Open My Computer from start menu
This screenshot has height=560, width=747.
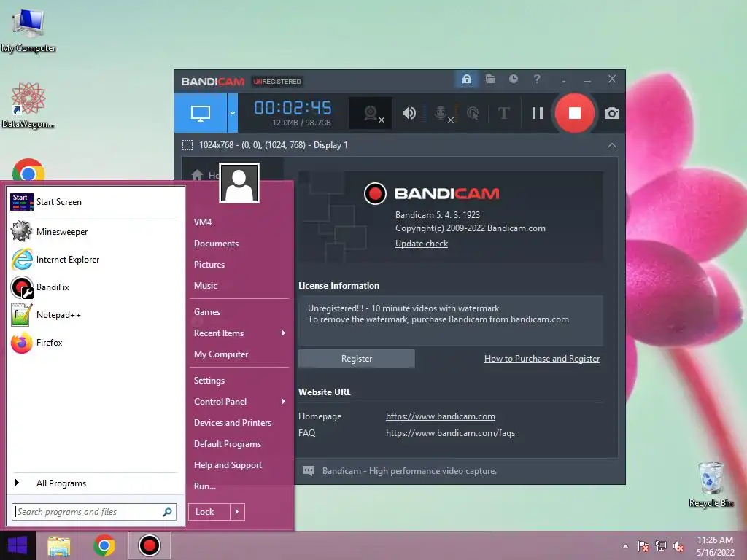(x=221, y=354)
